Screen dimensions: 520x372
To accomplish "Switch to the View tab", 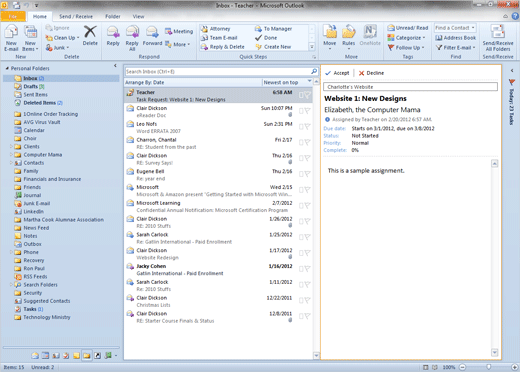I will pyautogui.click(x=138, y=16).
